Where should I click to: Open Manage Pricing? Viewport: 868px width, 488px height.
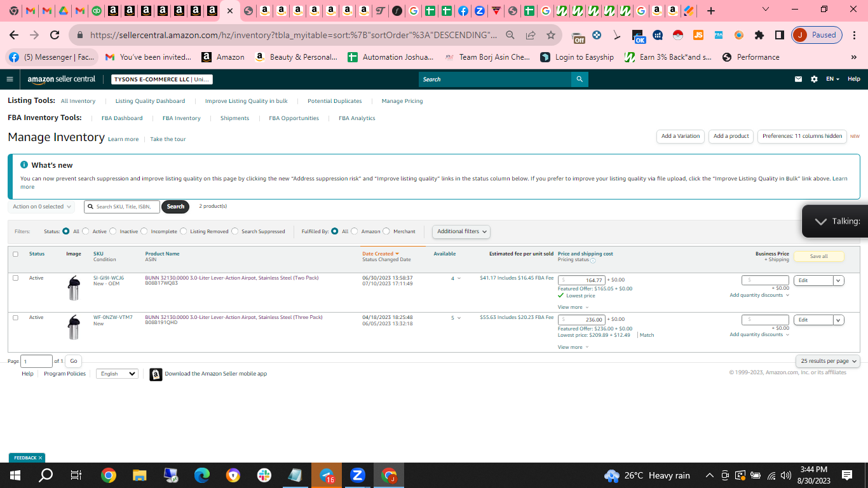coord(402,101)
